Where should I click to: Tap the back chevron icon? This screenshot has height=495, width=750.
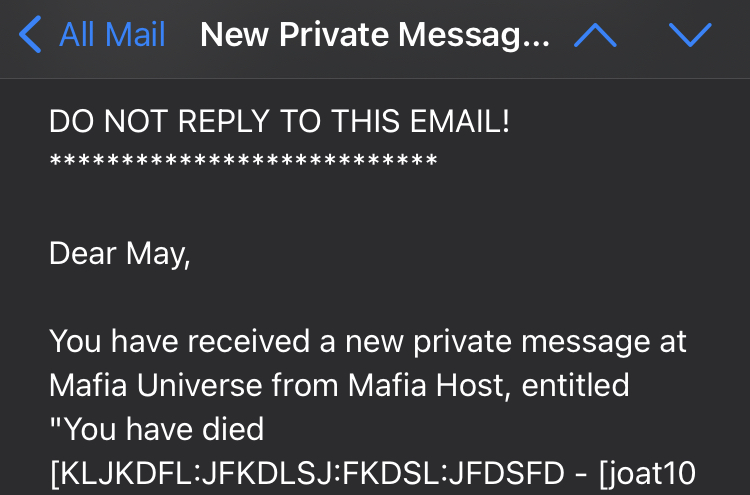click(30, 34)
